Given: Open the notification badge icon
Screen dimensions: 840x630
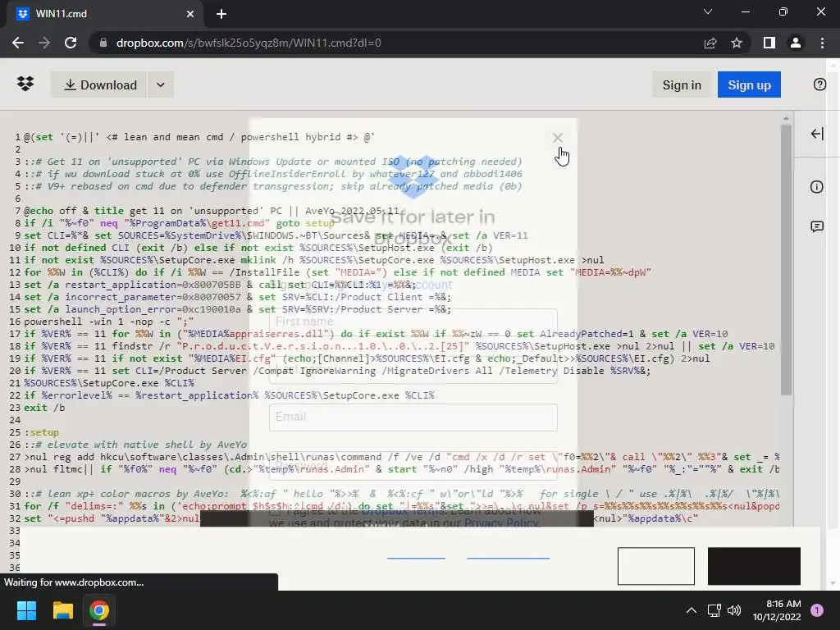Looking at the screenshot, I should coord(817,610).
